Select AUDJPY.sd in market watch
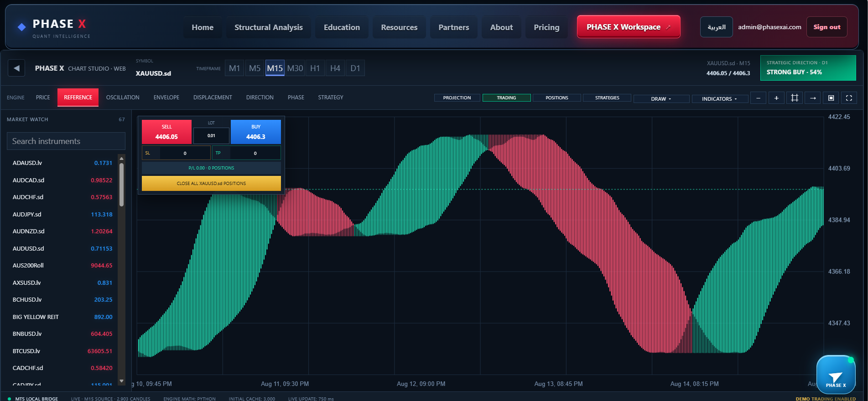The width and height of the screenshot is (868, 401). click(62, 214)
